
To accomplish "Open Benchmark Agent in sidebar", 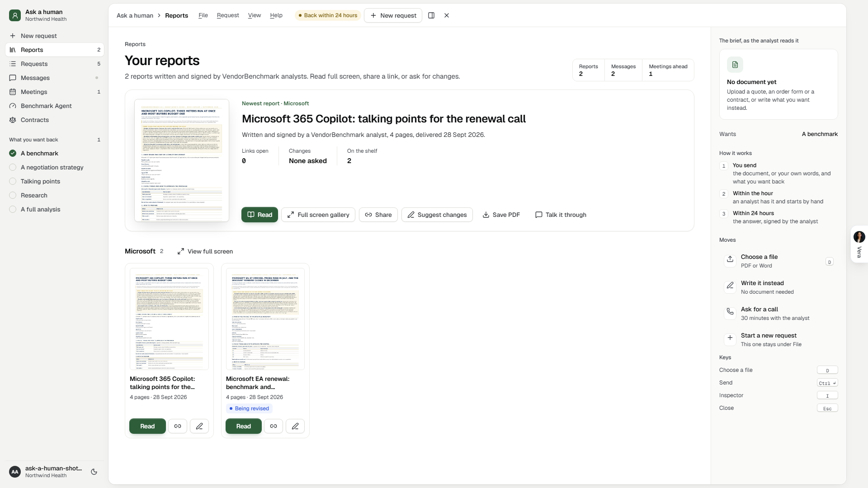I will coord(54,106).
